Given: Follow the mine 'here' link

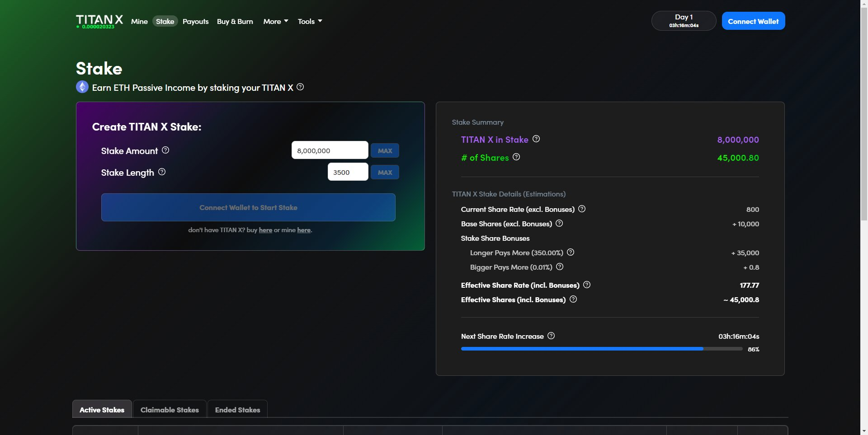Looking at the screenshot, I should 304,230.
